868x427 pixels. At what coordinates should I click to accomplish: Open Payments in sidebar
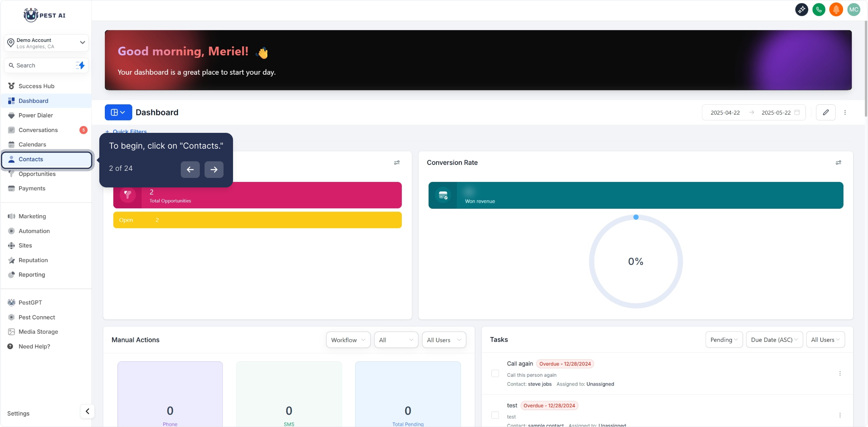(x=46, y=189)
